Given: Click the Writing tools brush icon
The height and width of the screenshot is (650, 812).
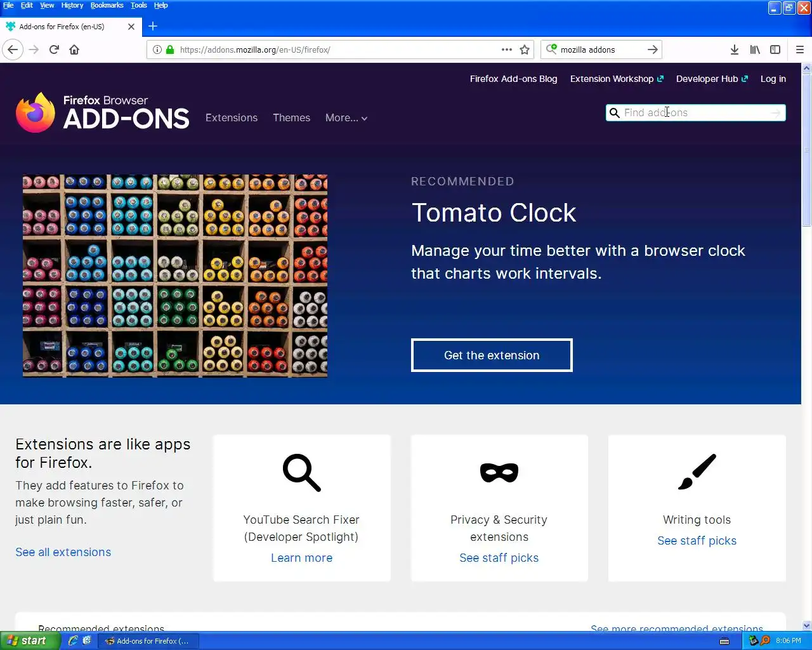Looking at the screenshot, I should pos(697,472).
